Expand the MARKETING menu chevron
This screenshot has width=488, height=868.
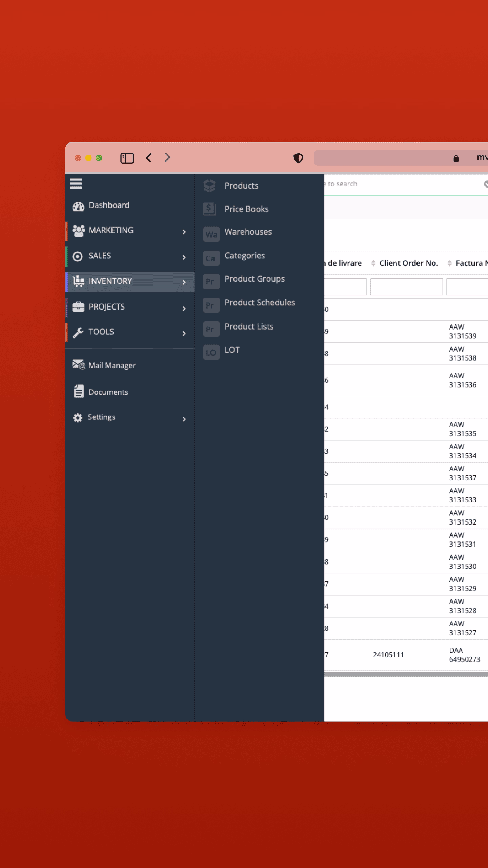tap(184, 232)
